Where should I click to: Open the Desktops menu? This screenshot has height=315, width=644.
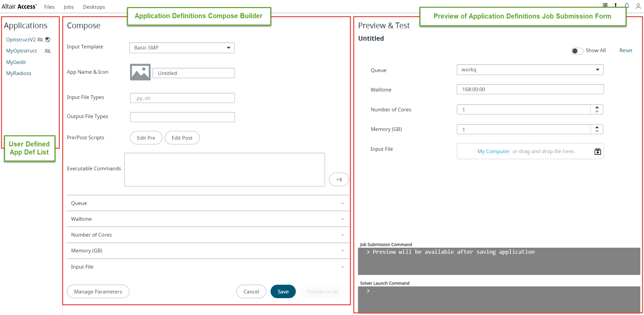pyautogui.click(x=94, y=7)
